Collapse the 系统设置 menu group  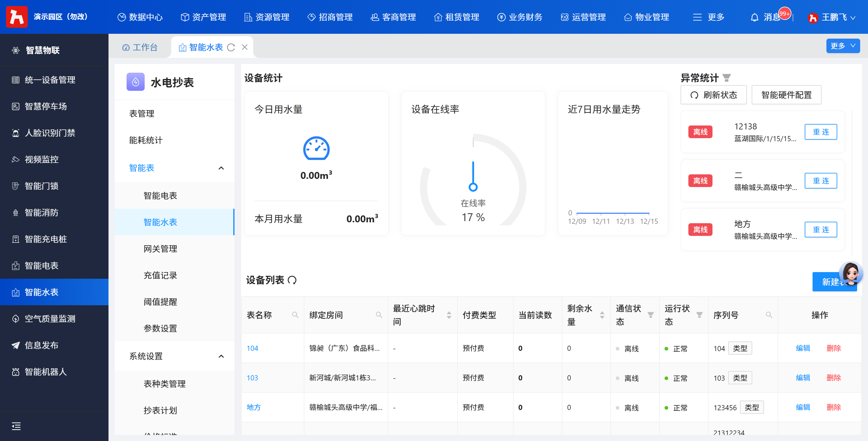[x=221, y=356]
